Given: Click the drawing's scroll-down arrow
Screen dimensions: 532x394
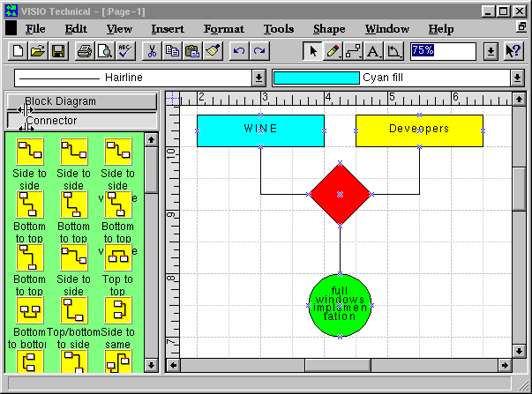Looking at the screenshot, I should [519, 351].
